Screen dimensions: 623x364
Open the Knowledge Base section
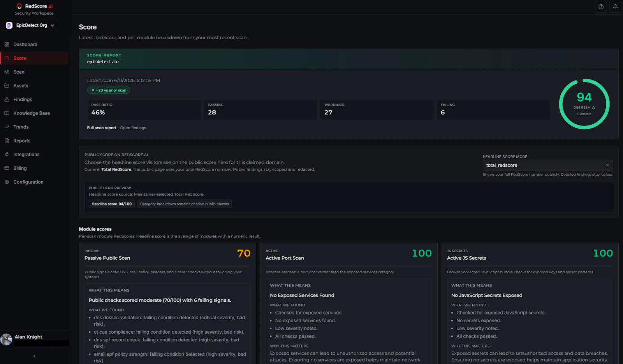[34, 113]
